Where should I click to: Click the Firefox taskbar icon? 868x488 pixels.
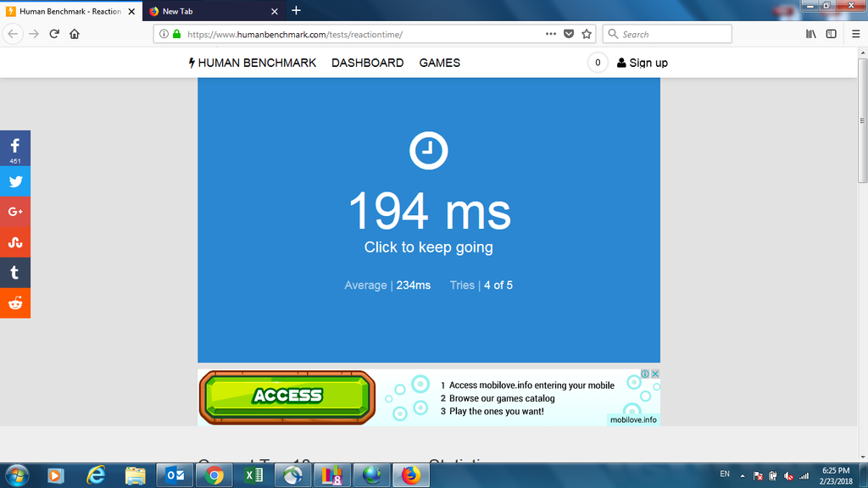[x=411, y=475]
